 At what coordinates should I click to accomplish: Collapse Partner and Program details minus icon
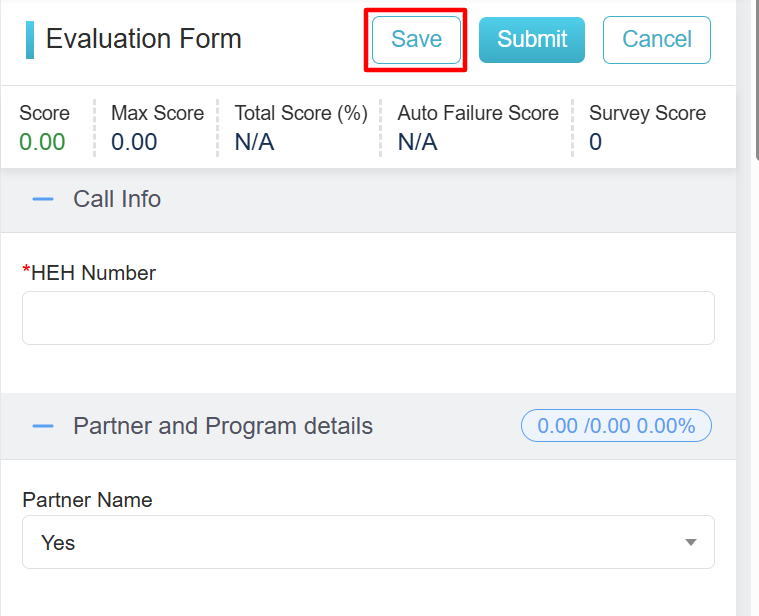42,426
